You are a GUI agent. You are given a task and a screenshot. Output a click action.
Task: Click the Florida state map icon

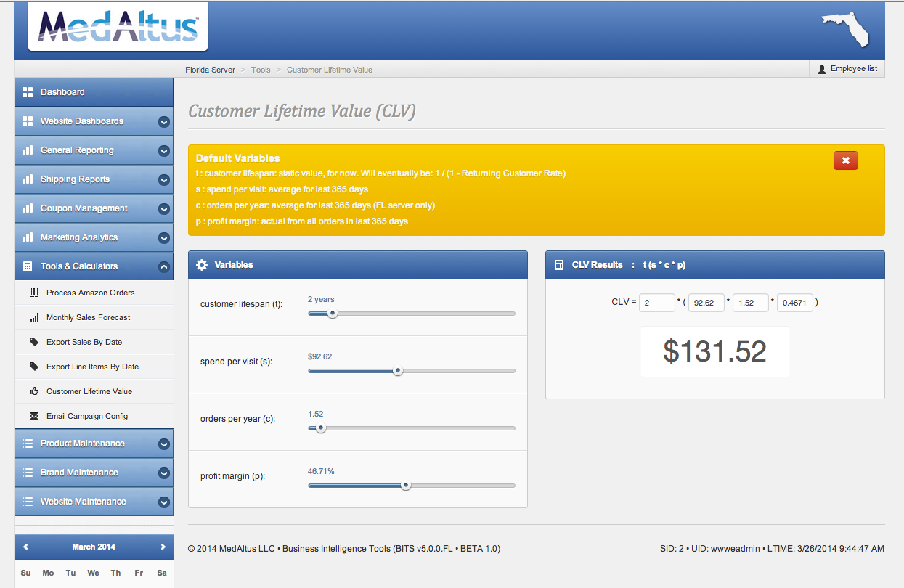[845, 30]
